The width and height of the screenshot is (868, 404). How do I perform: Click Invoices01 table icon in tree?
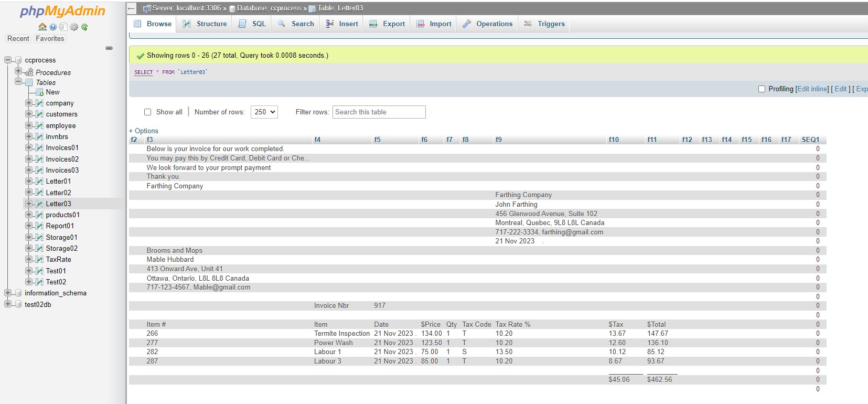[x=39, y=148]
